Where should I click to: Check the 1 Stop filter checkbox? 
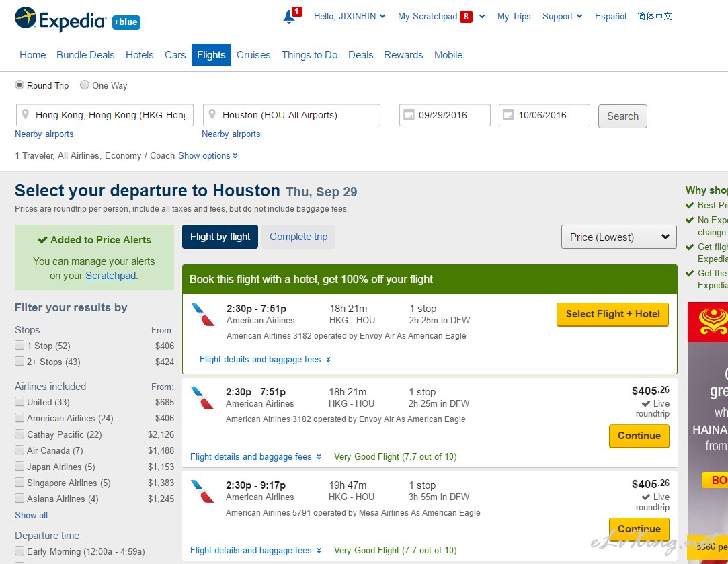point(19,345)
